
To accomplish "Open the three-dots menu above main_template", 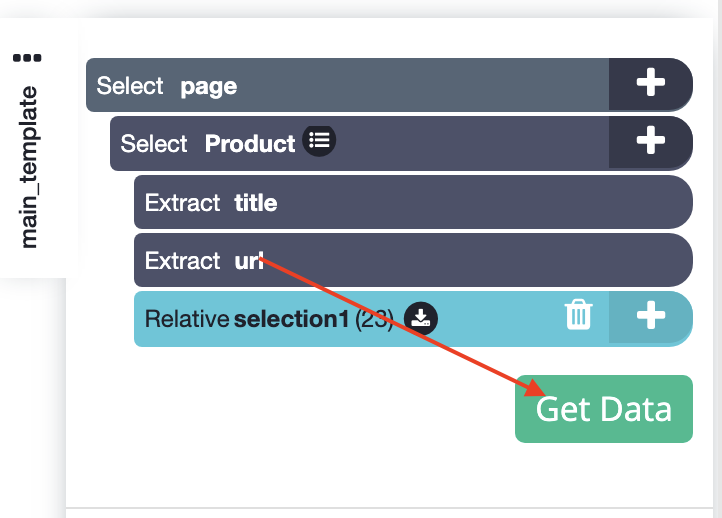I will [27, 58].
